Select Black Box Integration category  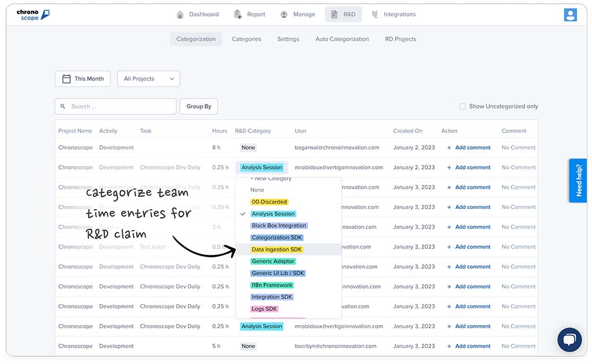[279, 225]
